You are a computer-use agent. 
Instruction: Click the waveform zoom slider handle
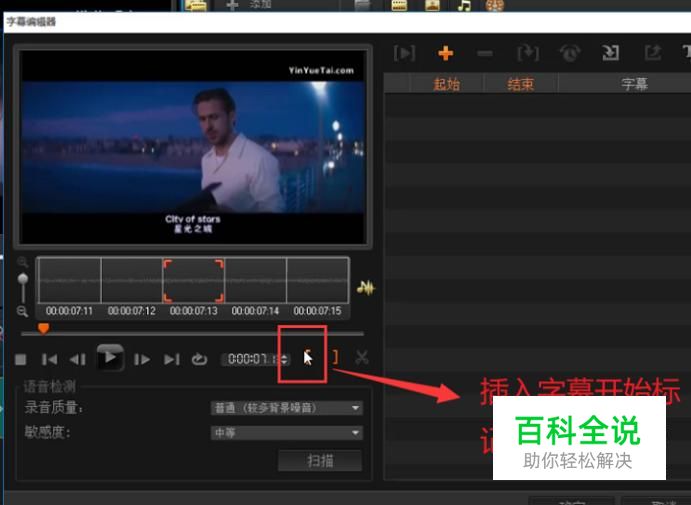(22, 279)
